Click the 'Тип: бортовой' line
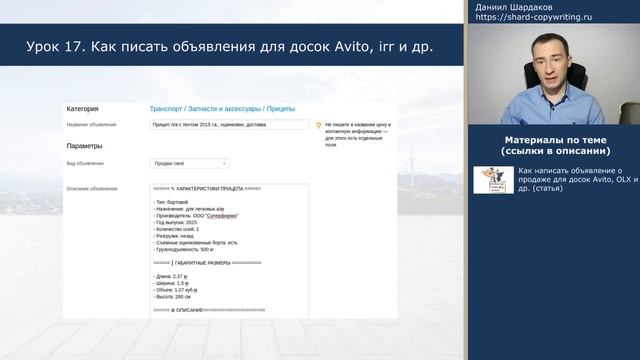Image resolution: width=640 pixels, height=360 pixels. pos(171,202)
